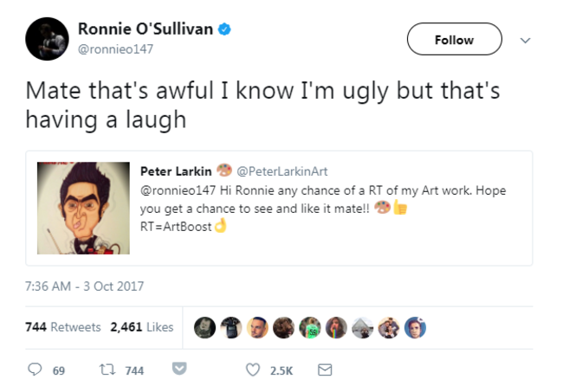Open the 7:36 AM - 3 Oct 2017 timestamp
The width and height of the screenshot is (563, 392).
tap(85, 286)
